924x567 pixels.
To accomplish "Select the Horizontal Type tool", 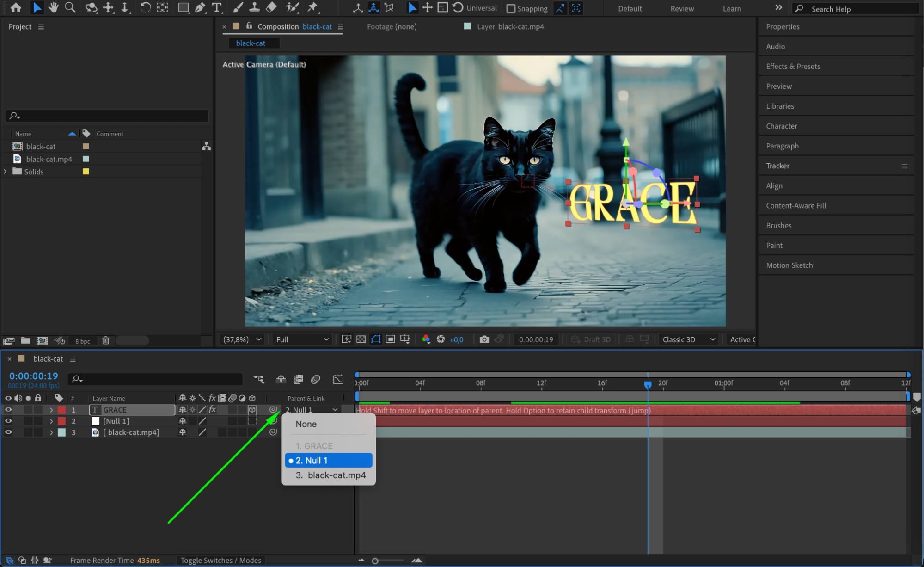I will click(x=216, y=7).
